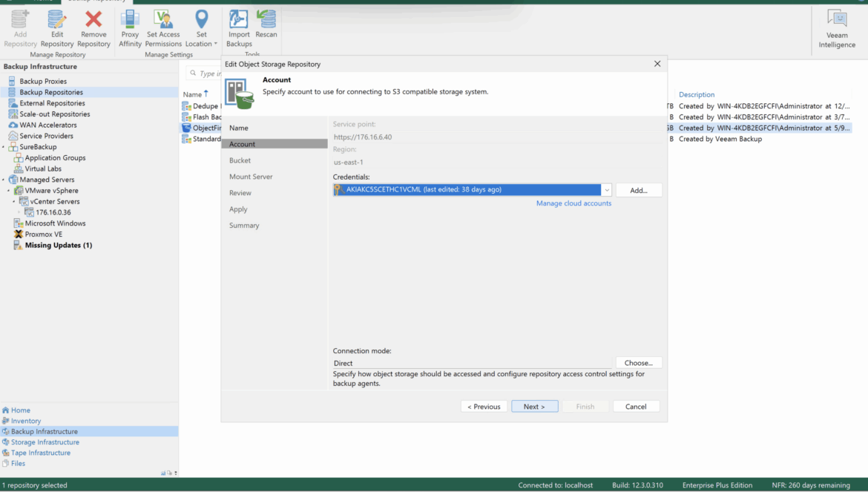Click the Add... credentials button
The width and height of the screenshot is (868, 492).
click(x=638, y=191)
